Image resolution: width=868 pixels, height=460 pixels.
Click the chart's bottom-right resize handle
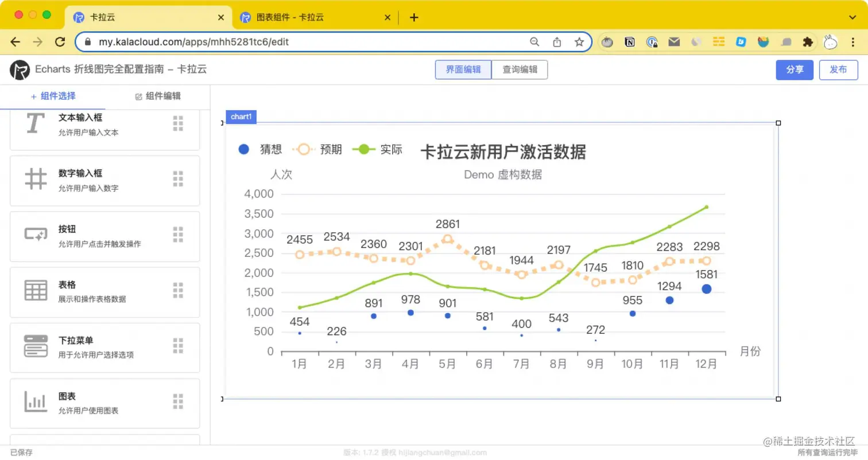coord(778,399)
